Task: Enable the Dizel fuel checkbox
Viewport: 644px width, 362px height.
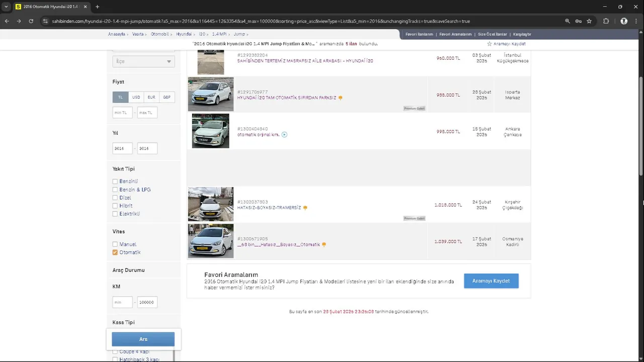Action: click(115, 198)
